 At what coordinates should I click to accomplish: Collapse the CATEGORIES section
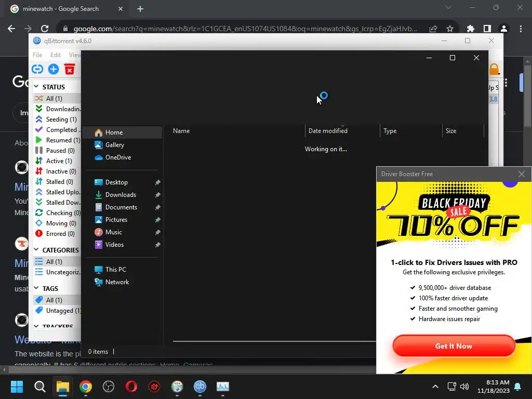[36, 250]
